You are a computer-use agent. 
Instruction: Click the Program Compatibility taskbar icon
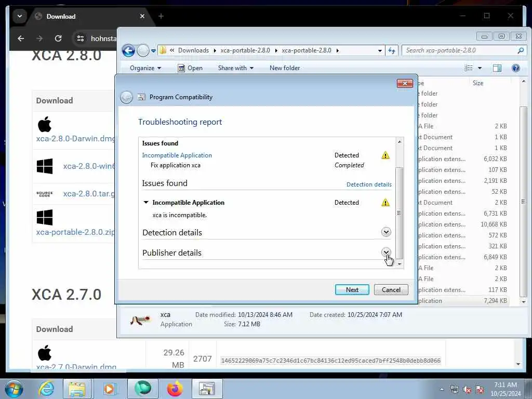point(207,389)
